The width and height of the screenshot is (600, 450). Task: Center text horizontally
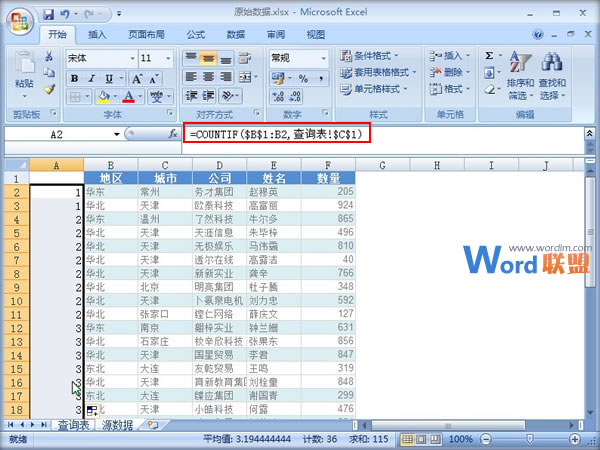(x=208, y=77)
